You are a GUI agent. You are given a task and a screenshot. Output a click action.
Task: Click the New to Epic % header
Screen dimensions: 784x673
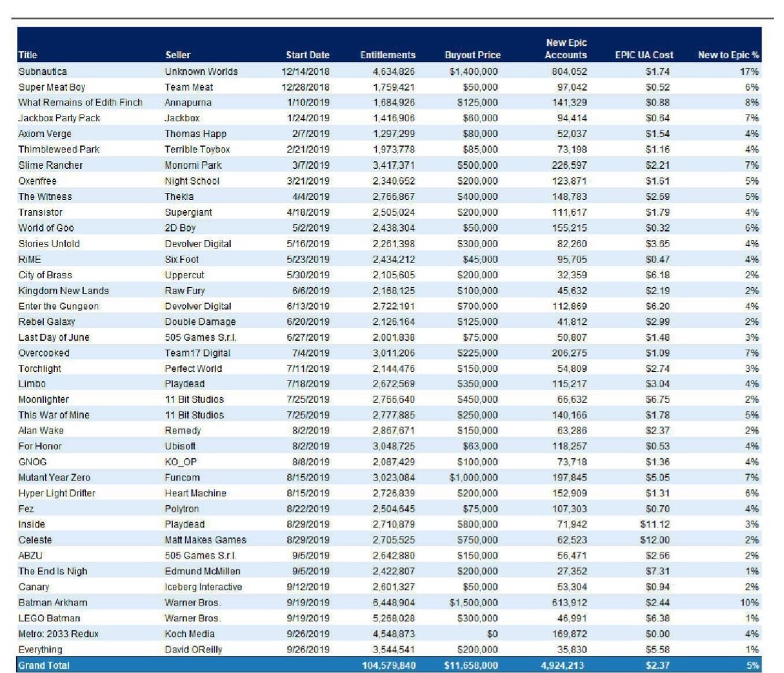coord(729,55)
